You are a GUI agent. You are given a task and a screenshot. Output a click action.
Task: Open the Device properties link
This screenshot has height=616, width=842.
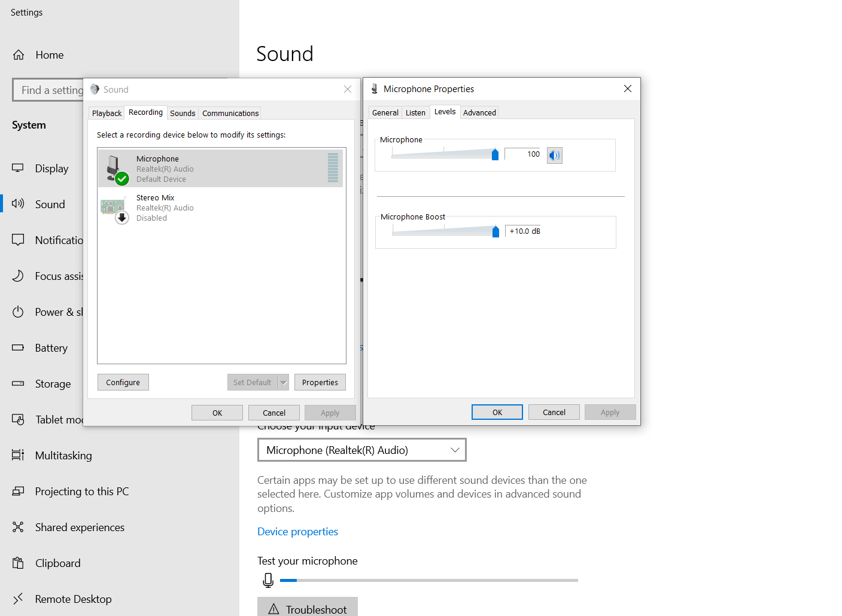[x=297, y=532]
